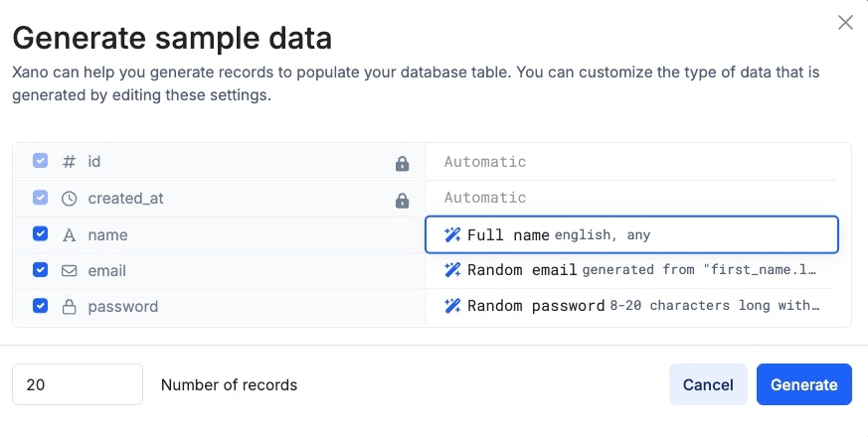Close the Generate sample data dialog
The width and height of the screenshot is (868, 437).
pyautogui.click(x=845, y=22)
